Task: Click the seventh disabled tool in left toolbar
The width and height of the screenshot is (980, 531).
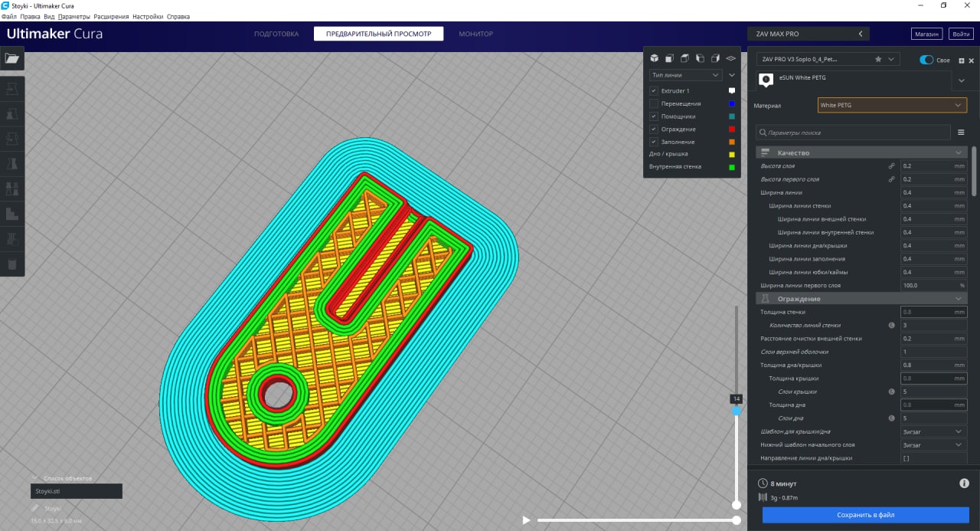Action: (12, 238)
